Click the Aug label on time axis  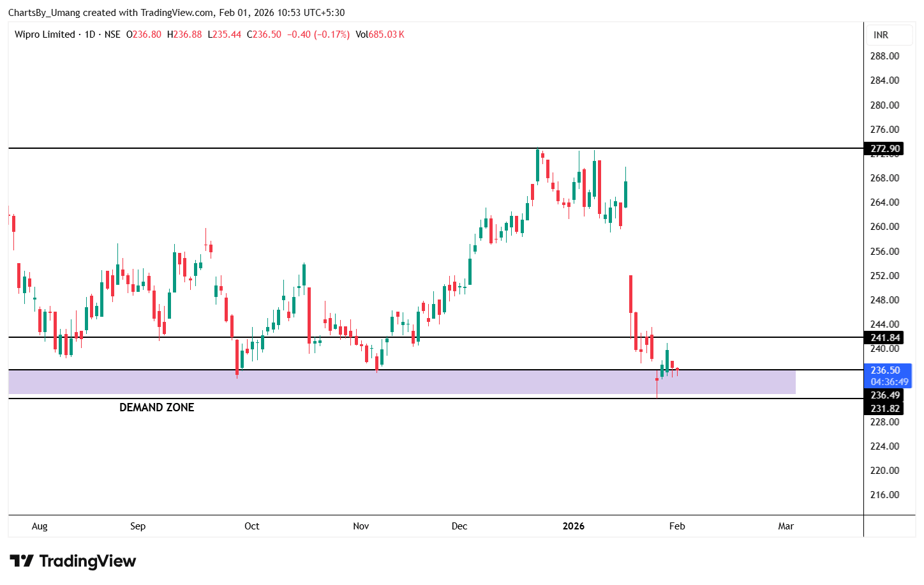40,526
